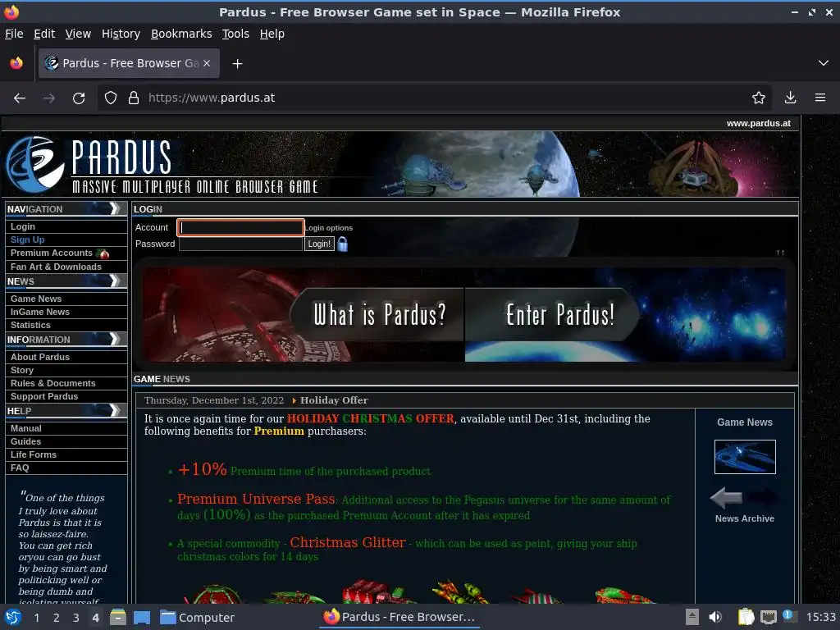
Task: Switch to workspace 2 in the taskbar
Action: click(57, 618)
